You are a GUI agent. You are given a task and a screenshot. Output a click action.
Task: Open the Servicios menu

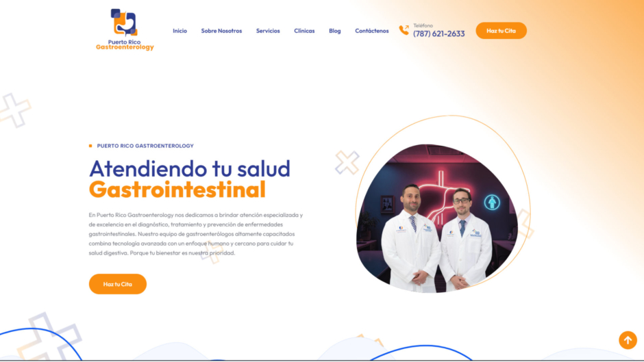point(268,31)
